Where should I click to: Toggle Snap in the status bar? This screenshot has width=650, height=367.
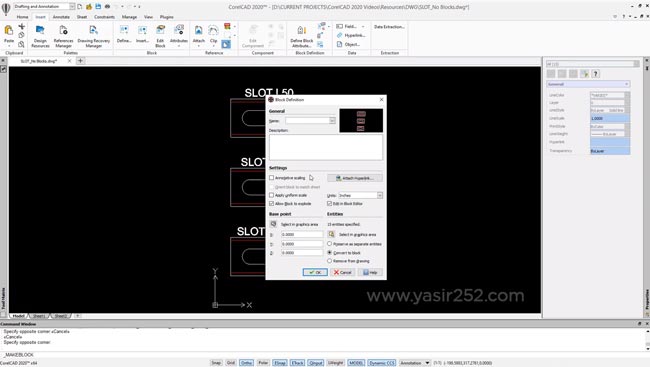(x=216, y=363)
